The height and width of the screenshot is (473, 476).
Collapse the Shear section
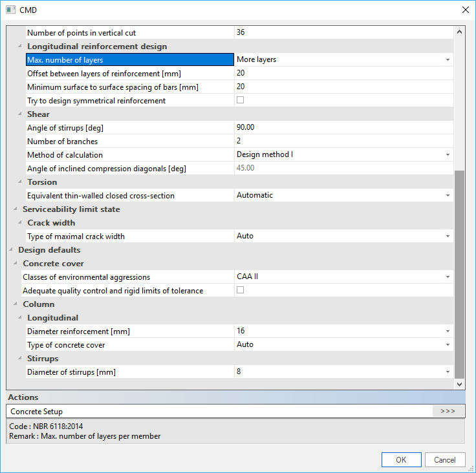point(20,114)
